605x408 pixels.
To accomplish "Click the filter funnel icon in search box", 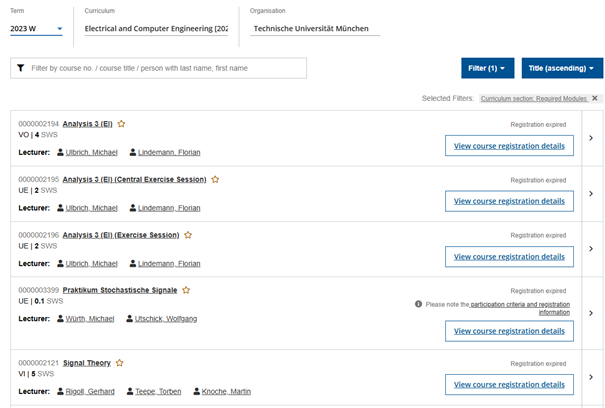I will coord(21,68).
